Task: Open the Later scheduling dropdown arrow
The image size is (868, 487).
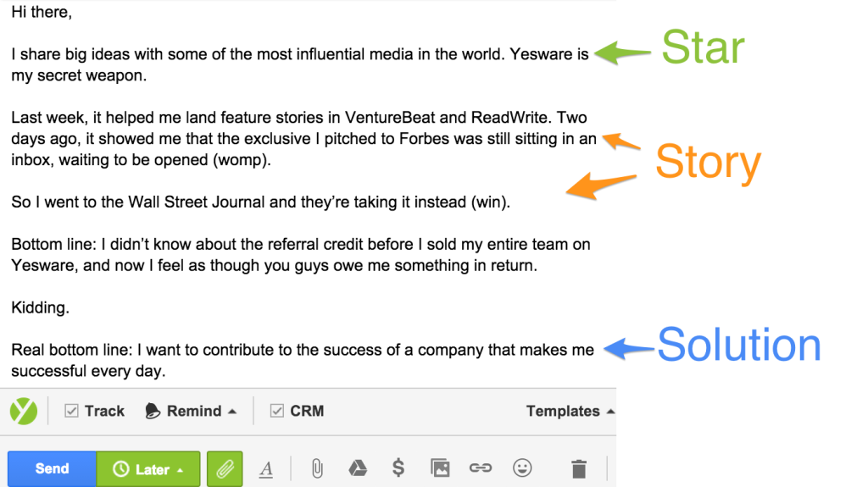Action: pyautogui.click(x=181, y=470)
